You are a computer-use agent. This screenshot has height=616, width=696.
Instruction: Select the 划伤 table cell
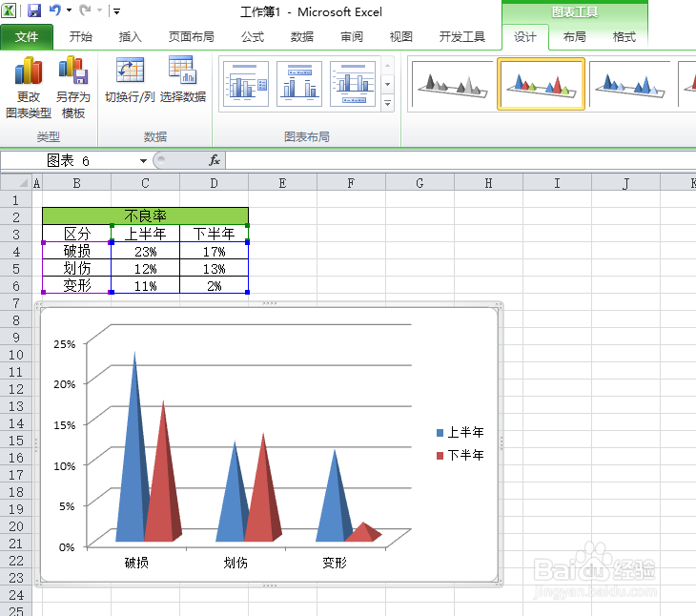[77, 268]
